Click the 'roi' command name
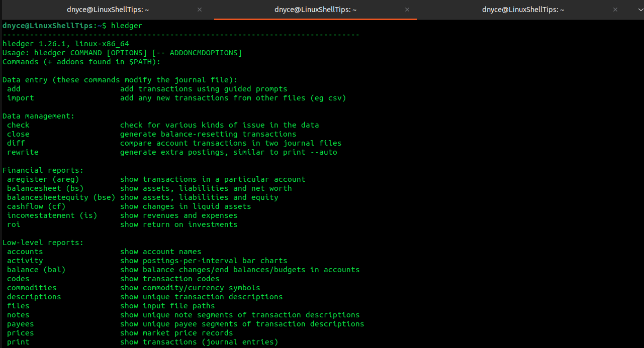 click(x=14, y=224)
